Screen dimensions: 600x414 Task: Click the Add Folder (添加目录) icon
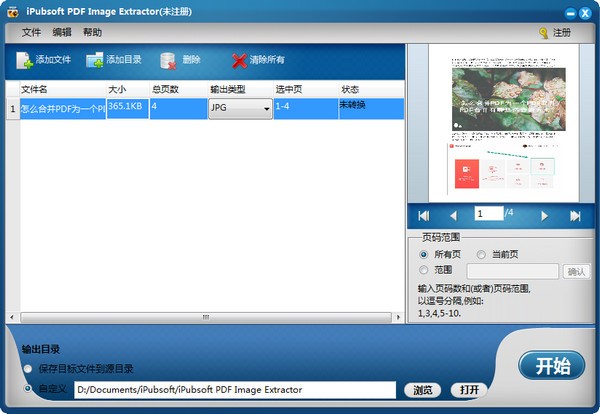coord(95,60)
